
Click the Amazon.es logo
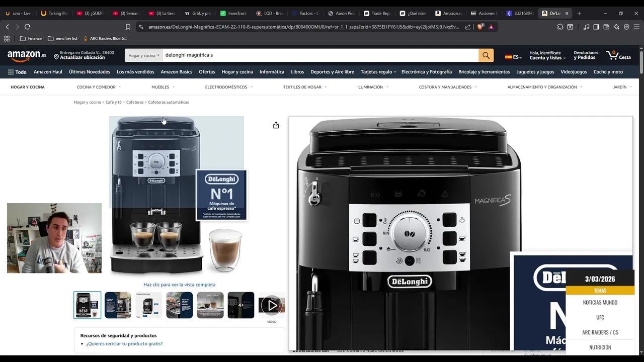(x=27, y=55)
